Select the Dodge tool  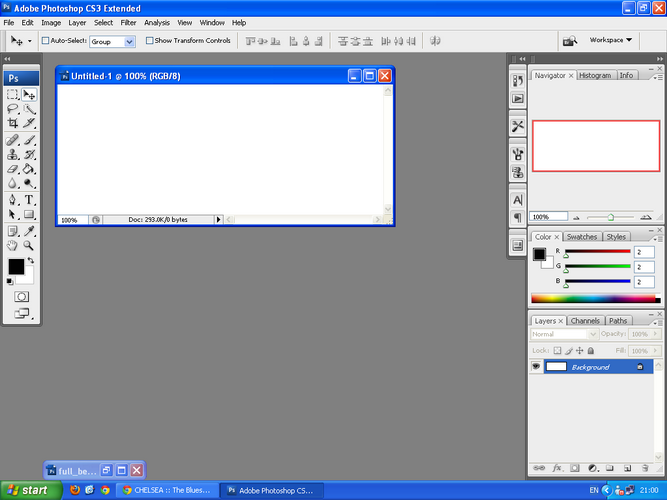point(29,183)
